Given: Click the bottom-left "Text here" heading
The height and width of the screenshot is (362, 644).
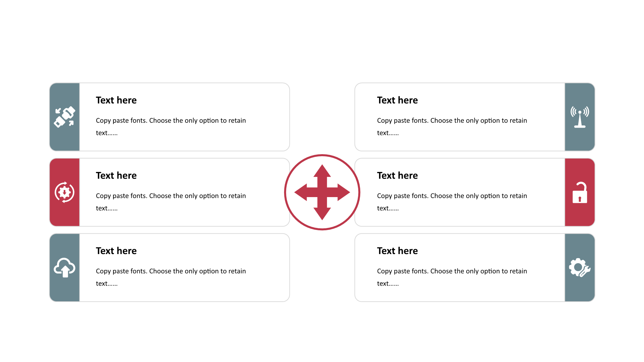Looking at the screenshot, I should (116, 251).
